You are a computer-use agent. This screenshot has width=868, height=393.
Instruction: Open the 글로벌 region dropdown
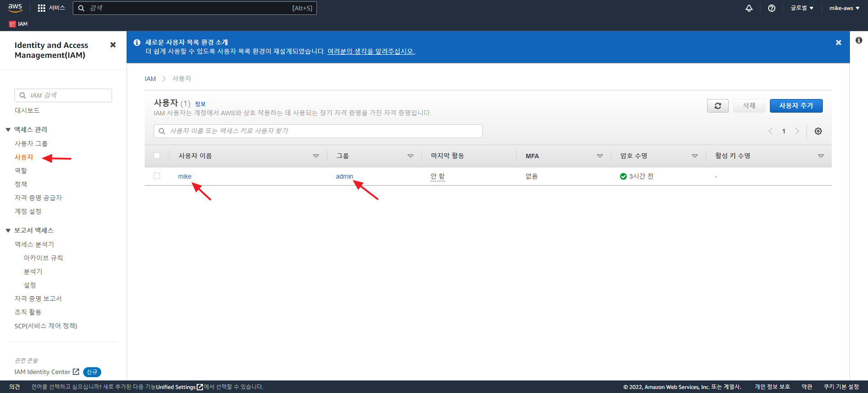(802, 8)
